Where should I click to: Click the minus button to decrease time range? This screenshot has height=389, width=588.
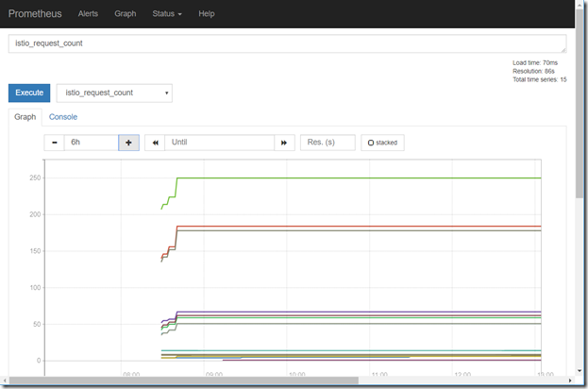54,143
